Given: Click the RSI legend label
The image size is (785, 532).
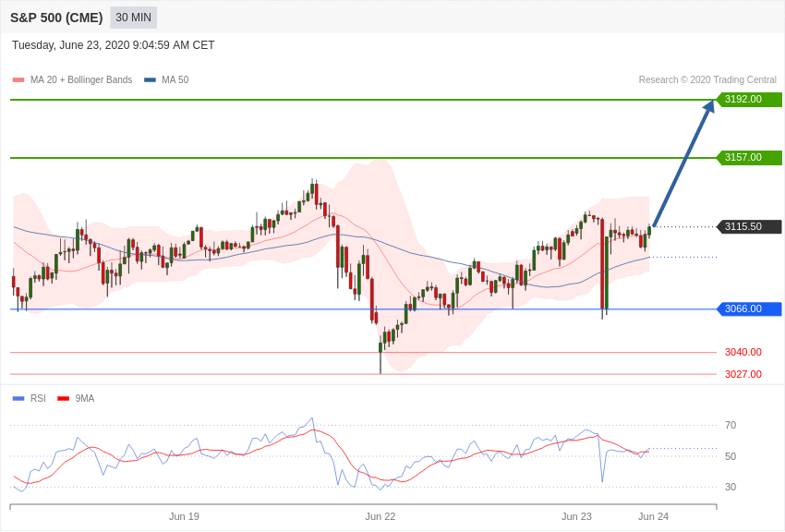Looking at the screenshot, I should click(38, 398).
